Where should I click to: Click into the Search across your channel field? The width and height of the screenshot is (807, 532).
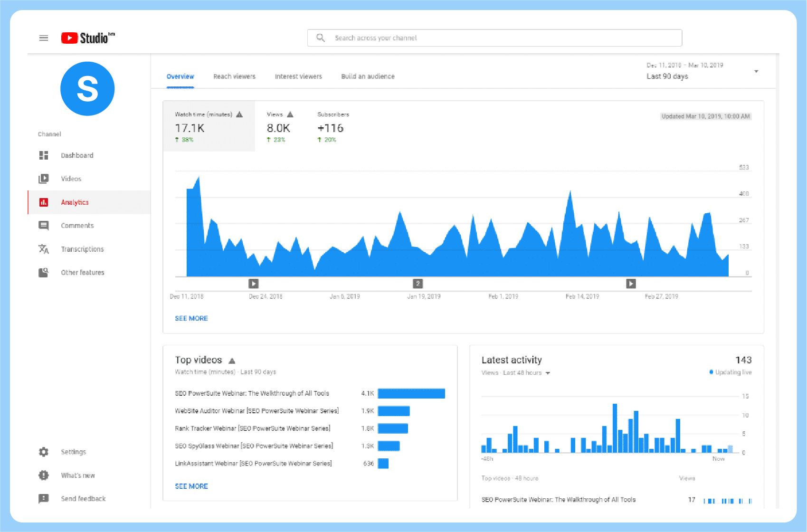494,38
